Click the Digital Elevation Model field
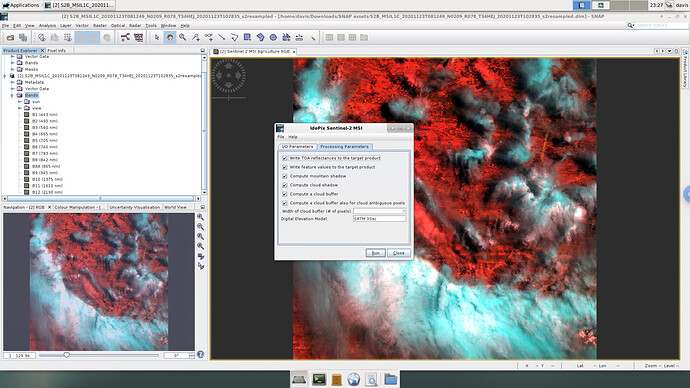This screenshot has width=690, height=388. tap(379, 219)
